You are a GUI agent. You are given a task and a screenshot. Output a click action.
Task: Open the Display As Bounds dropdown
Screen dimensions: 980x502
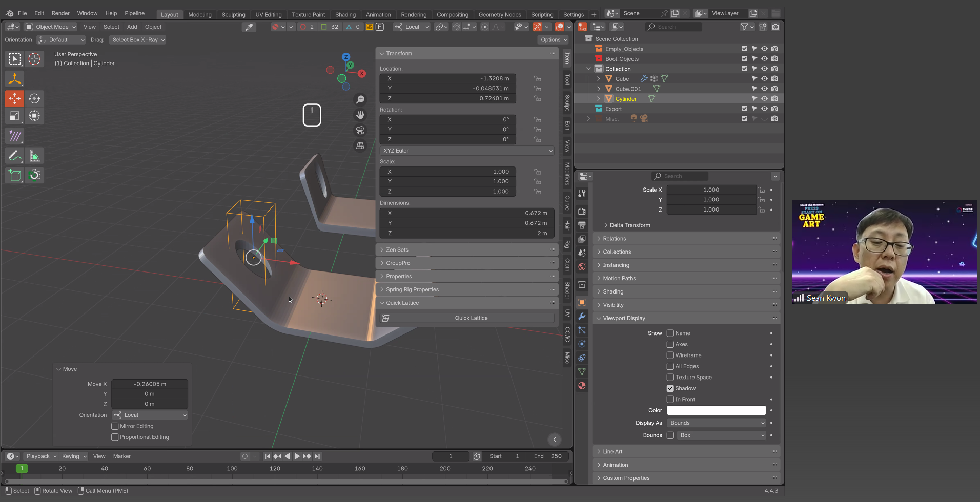click(716, 423)
